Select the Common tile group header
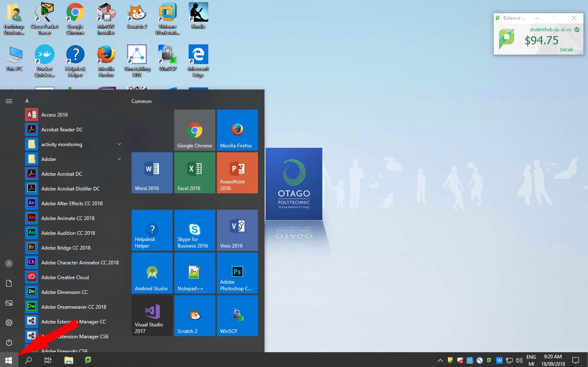Image resolution: width=588 pixels, height=367 pixels. 141,101
